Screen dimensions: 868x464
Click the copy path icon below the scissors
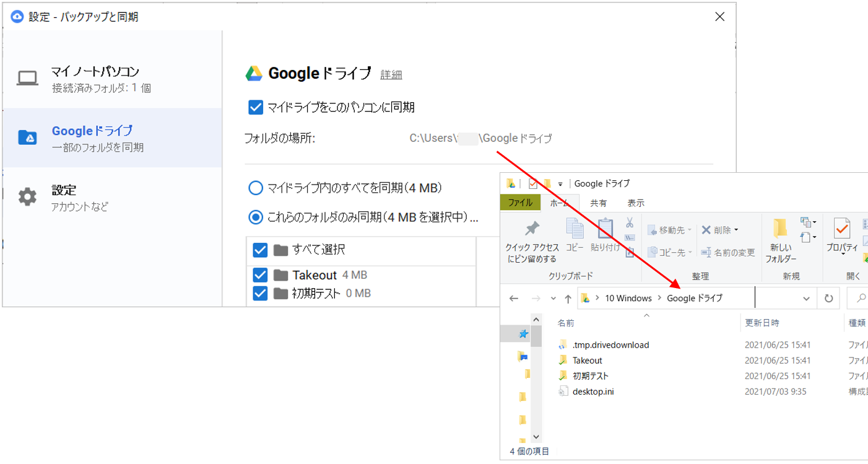pos(630,237)
